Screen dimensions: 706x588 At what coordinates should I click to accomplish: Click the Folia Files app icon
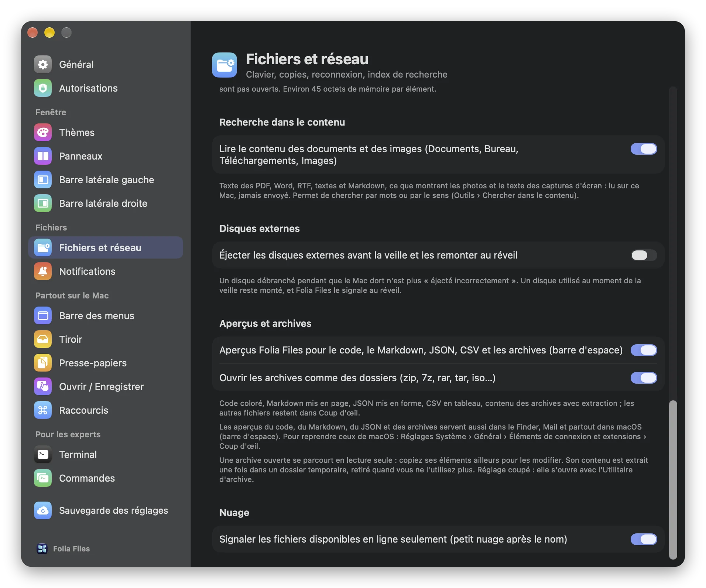coord(42,549)
